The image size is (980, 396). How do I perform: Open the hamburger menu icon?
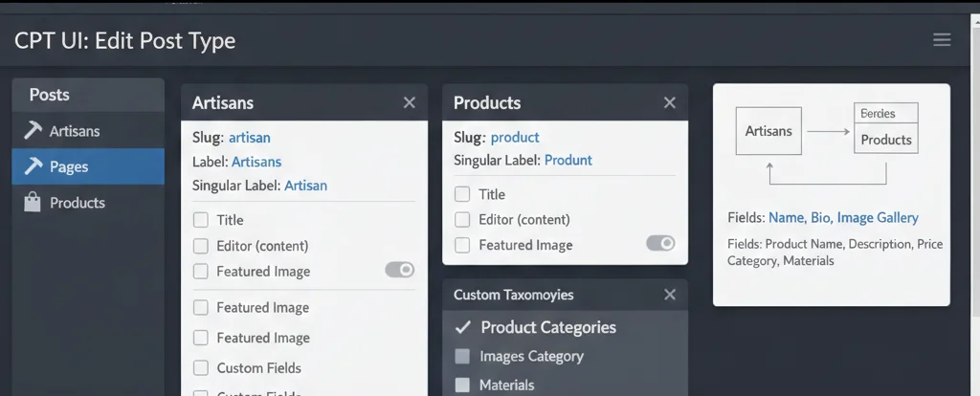[x=942, y=40]
